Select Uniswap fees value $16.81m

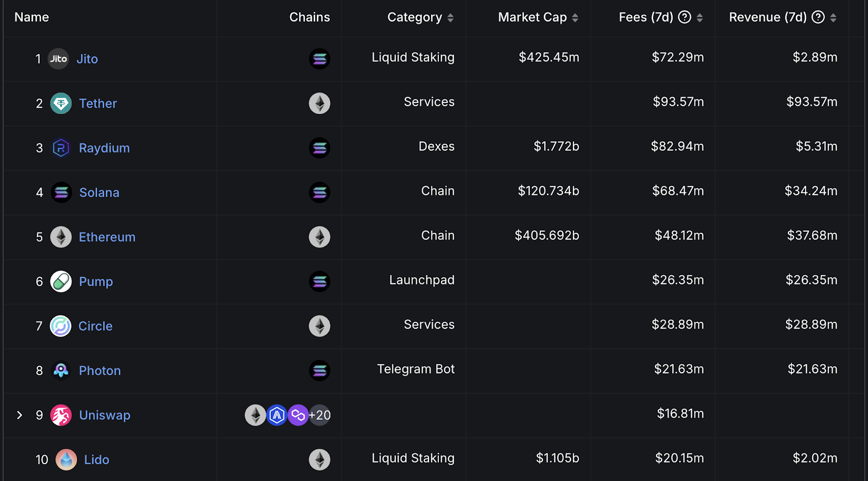680,413
